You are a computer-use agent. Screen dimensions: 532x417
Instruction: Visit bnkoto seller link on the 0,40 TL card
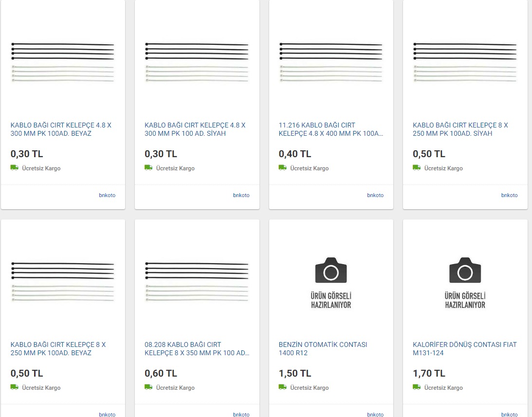click(375, 195)
